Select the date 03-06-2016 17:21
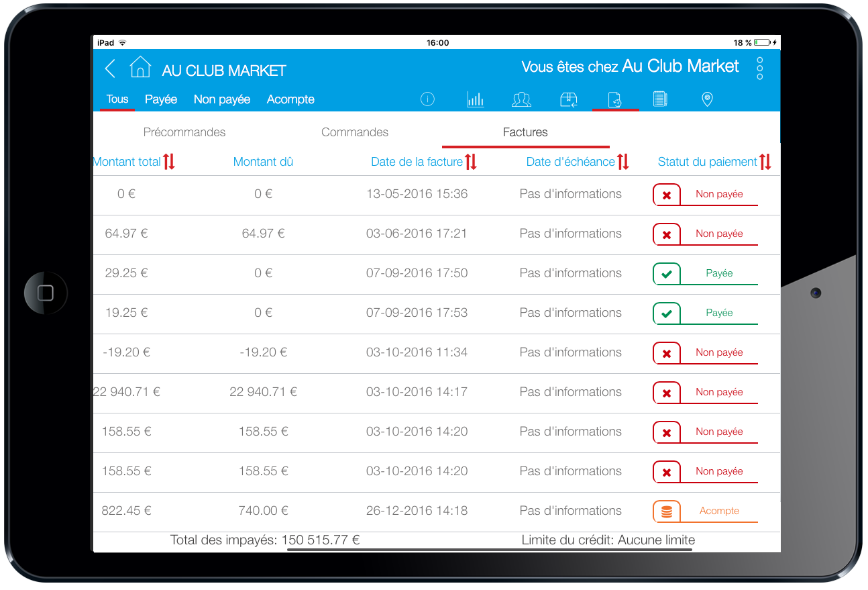This screenshot has width=868, height=590. pyautogui.click(x=417, y=234)
